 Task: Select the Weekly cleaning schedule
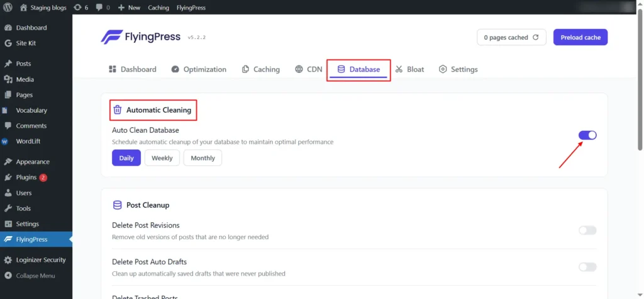click(x=162, y=158)
